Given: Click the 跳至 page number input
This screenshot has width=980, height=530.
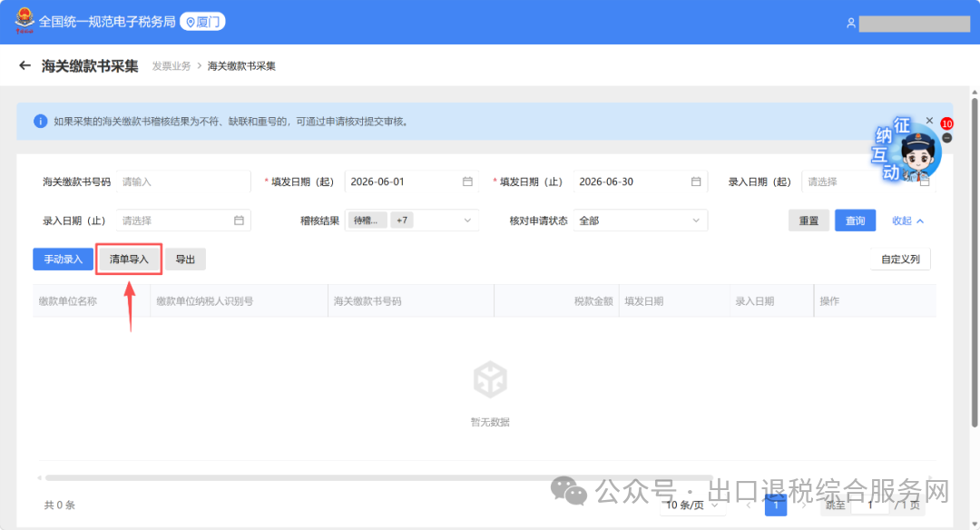Looking at the screenshot, I should pyautogui.click(x=870, y=505).
